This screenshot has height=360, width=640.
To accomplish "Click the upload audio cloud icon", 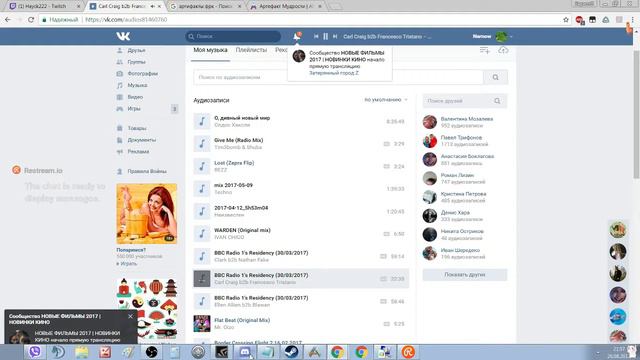I will (503, 50).
